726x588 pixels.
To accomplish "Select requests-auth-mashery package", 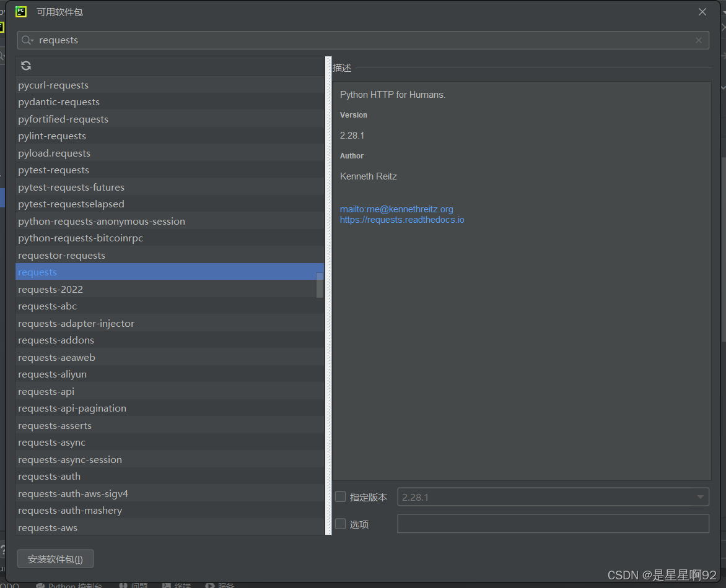I will pos(170,510).
